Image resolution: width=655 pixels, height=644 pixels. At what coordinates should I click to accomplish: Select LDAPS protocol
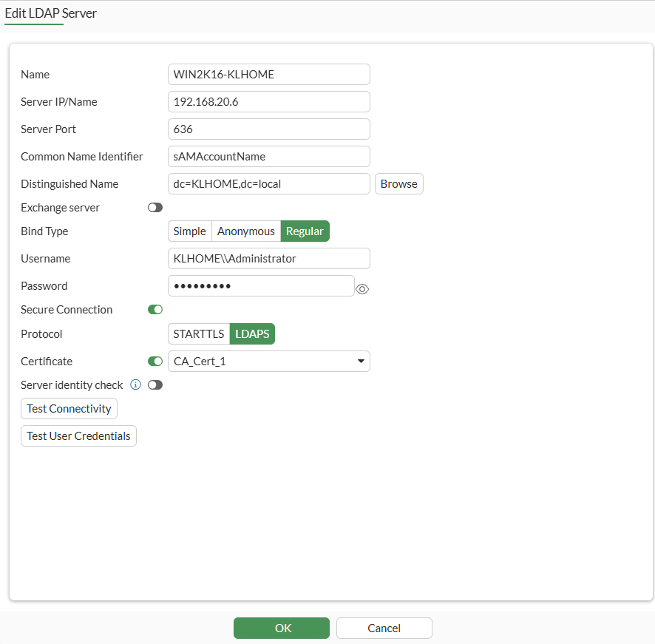click(251, 333)
